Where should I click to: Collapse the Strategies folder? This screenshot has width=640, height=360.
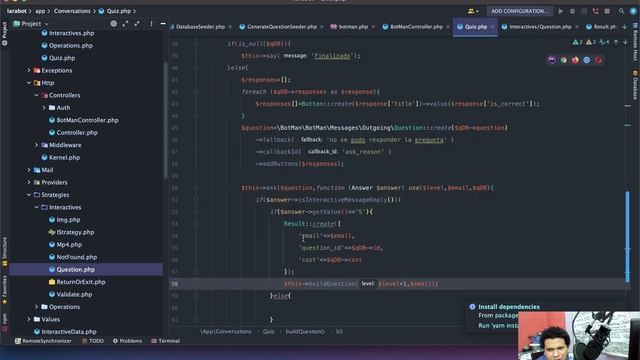coord(29,195)
